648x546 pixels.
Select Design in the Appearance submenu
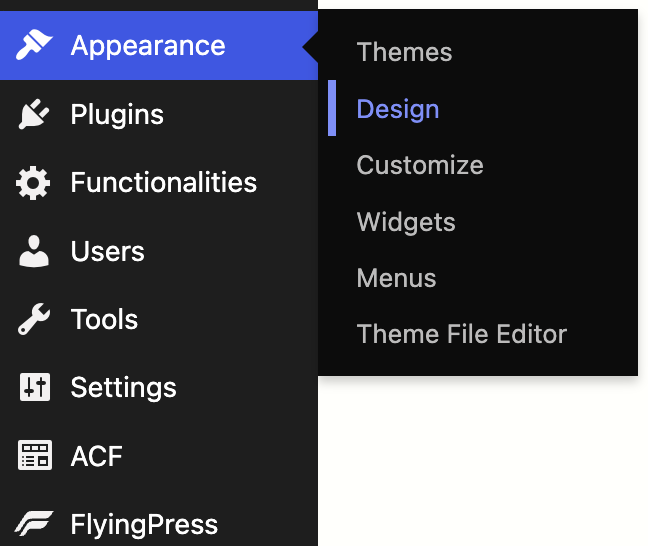398,109
